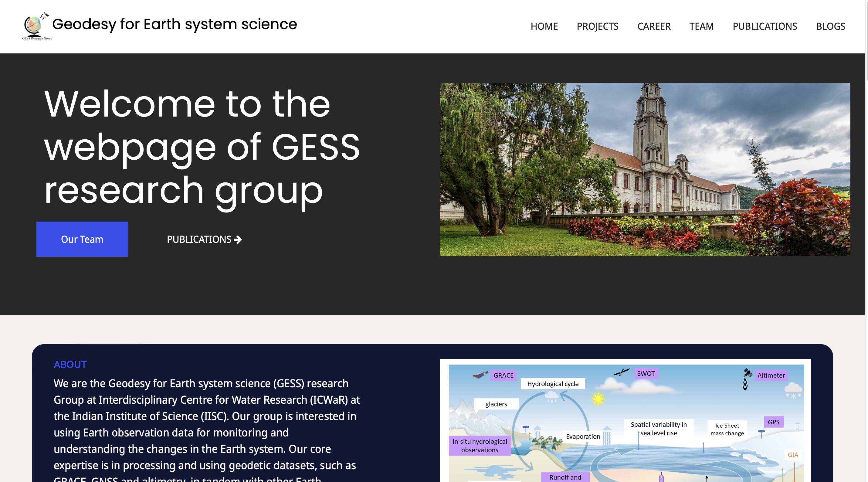Image resolution: width=868 pixels, height=482 pixels.
Task: Visit the BLOGS section
Action: (830, 26)
